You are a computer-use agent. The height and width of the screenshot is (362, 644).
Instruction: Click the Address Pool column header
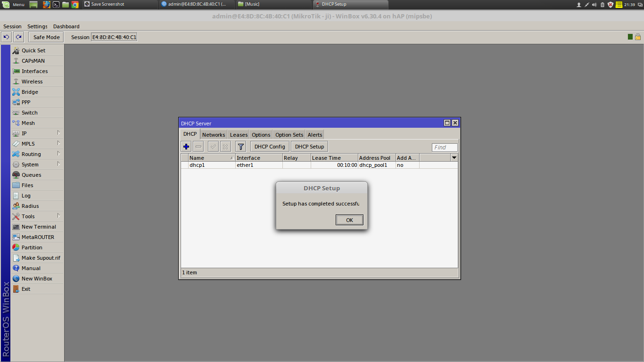[377, 158]
